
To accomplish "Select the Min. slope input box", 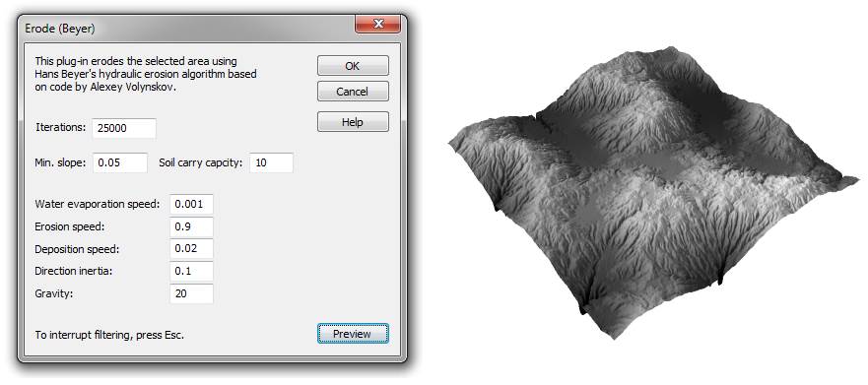I will click(120, 163).
